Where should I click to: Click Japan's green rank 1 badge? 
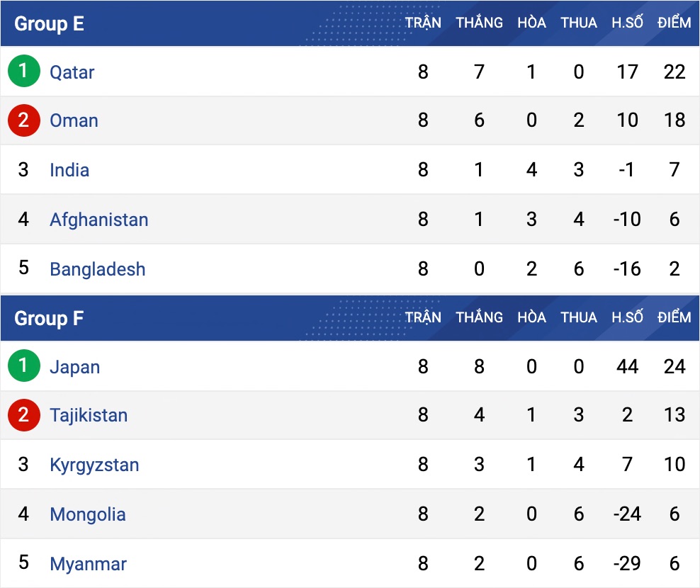[24, 366]
